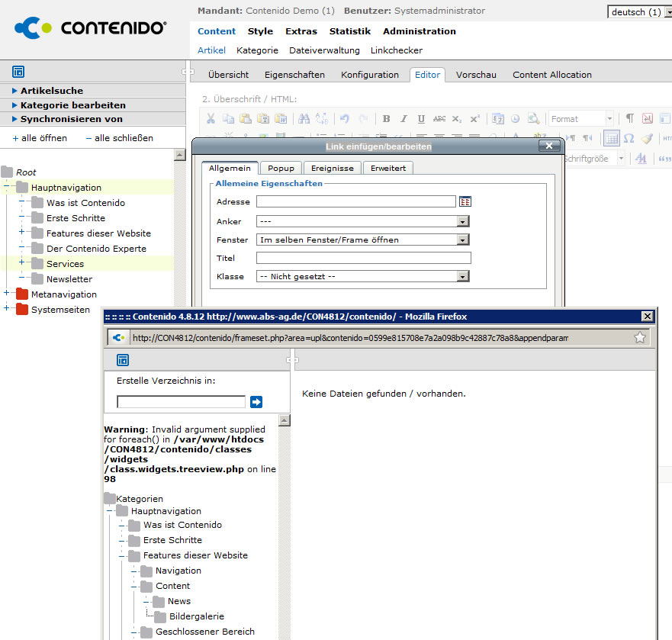Click the binoculars find icon
Viewport: 672px width, 640px height.
(x=304, y=119)
